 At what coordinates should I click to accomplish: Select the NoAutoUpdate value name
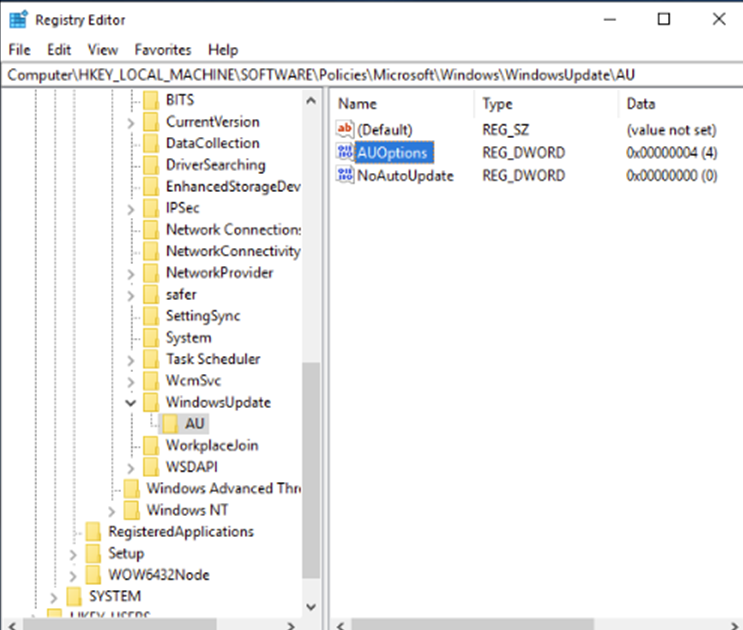(x=405, y=175)
